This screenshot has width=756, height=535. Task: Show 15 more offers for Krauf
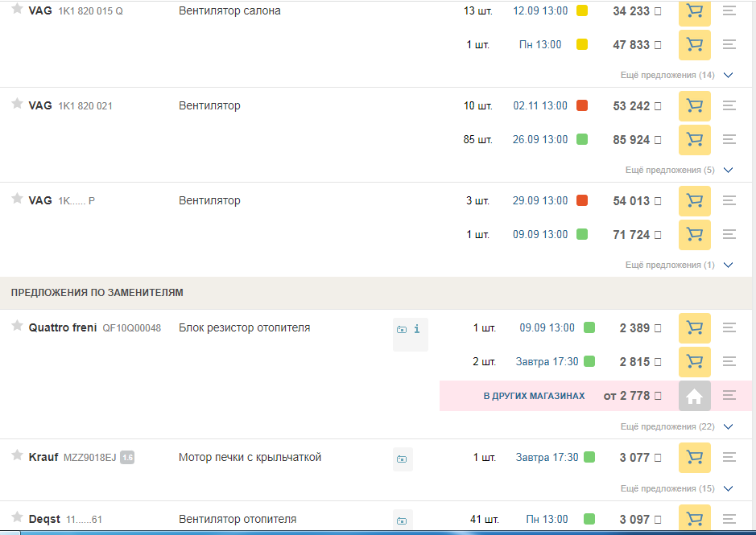(x=675, y=488)
